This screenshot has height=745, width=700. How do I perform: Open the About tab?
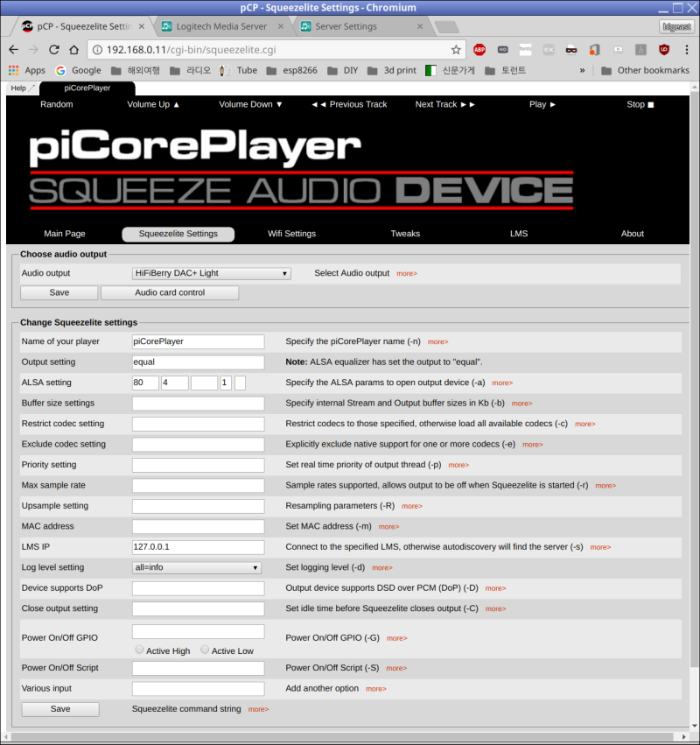(632, 234)
